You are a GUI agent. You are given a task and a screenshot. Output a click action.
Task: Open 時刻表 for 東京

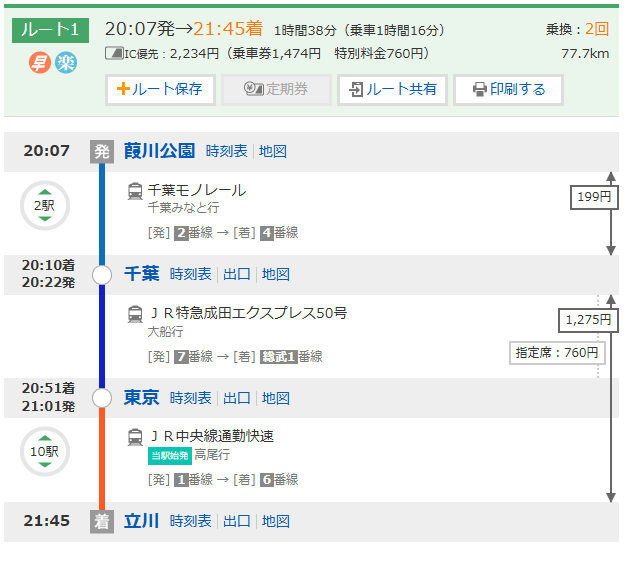(x=191, y=398)
